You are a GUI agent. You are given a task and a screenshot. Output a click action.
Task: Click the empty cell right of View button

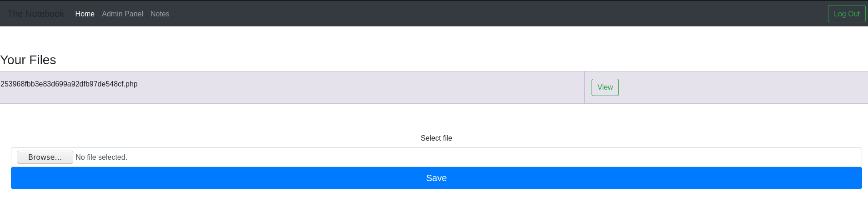pos(741,87)
